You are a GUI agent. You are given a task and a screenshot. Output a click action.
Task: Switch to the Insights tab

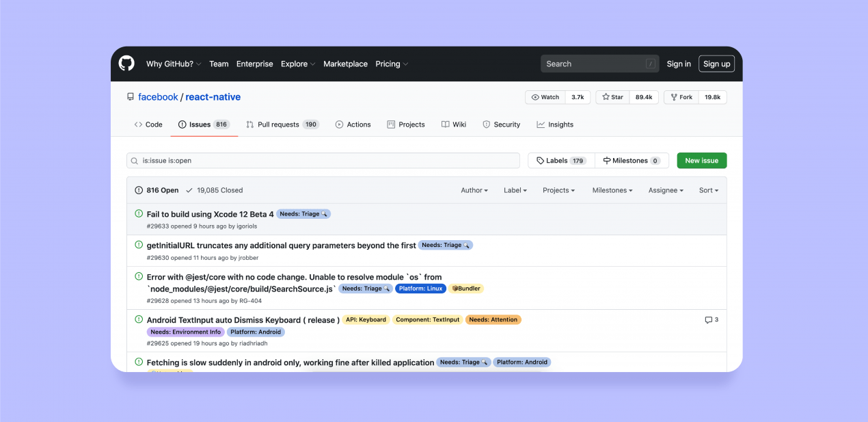coord(555,124)
